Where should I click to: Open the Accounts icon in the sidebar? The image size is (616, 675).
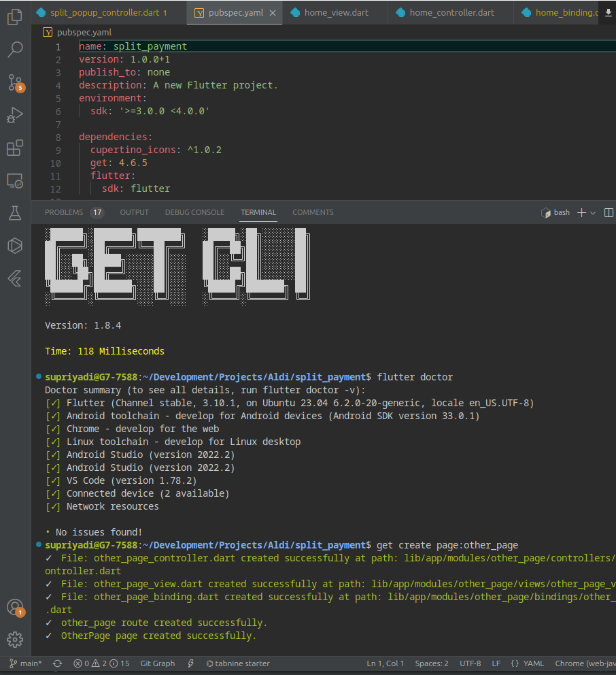tap(14, 606)
